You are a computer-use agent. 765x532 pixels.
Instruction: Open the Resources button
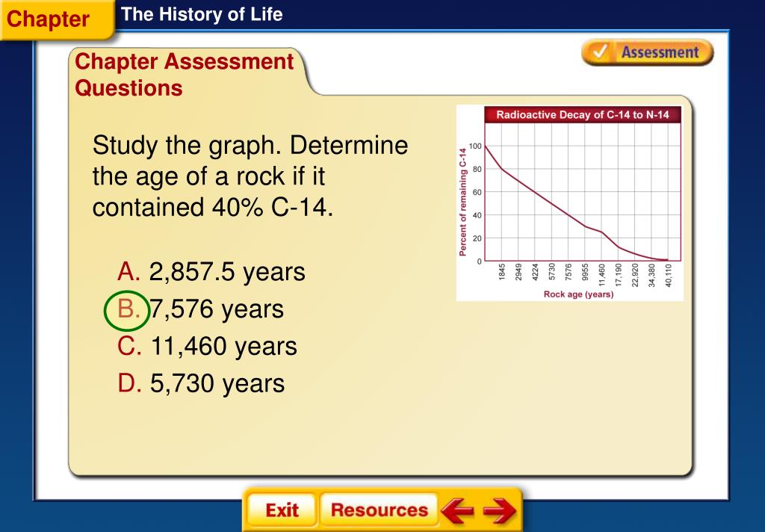379,510
